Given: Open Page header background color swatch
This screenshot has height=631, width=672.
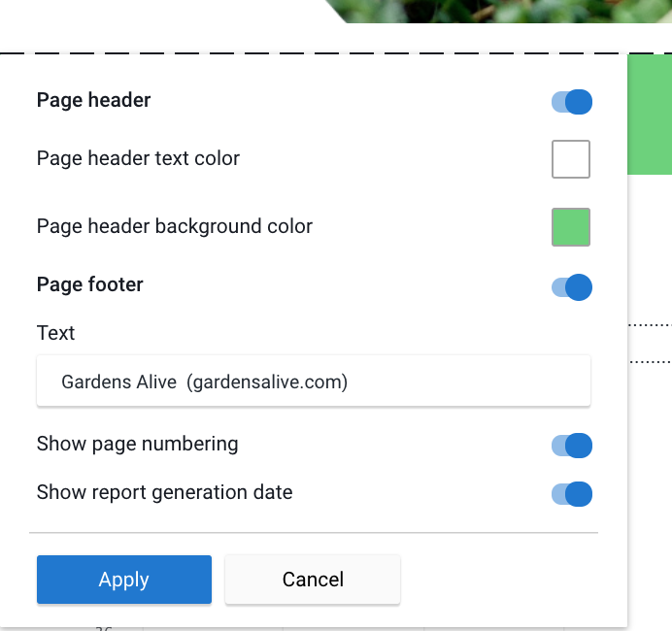Looking at the screenshot, I should (x=571, y=227).
